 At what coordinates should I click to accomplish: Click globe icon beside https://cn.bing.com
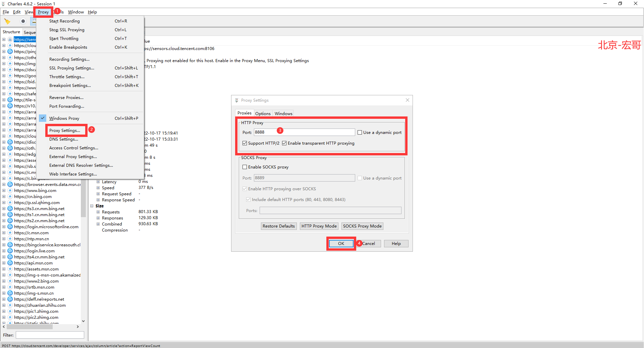tap(10, 197)
